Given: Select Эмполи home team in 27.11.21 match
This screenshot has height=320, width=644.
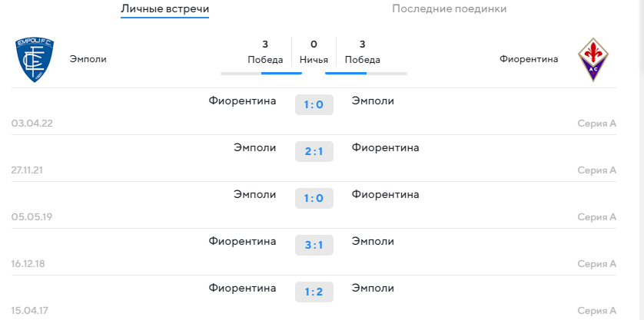Looking at the screenshot, I should (x=255, y=148).
